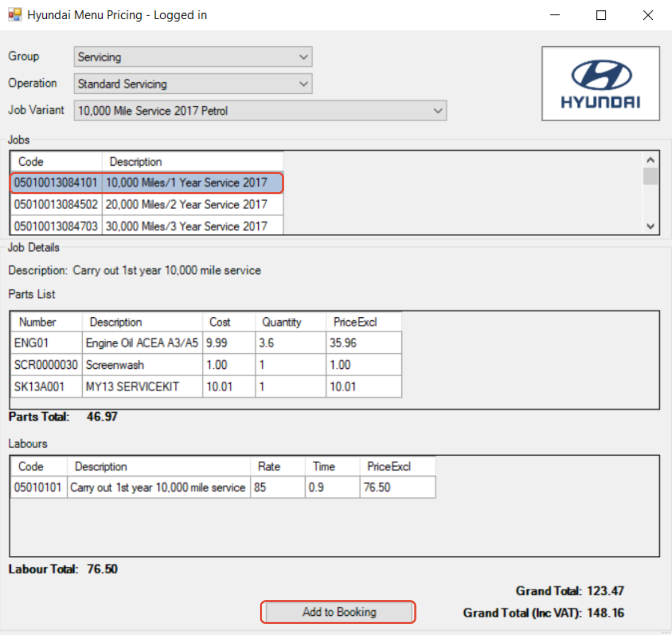Click Jobs list scroll up arrow
672x635 pixels.
click(651, 159)
